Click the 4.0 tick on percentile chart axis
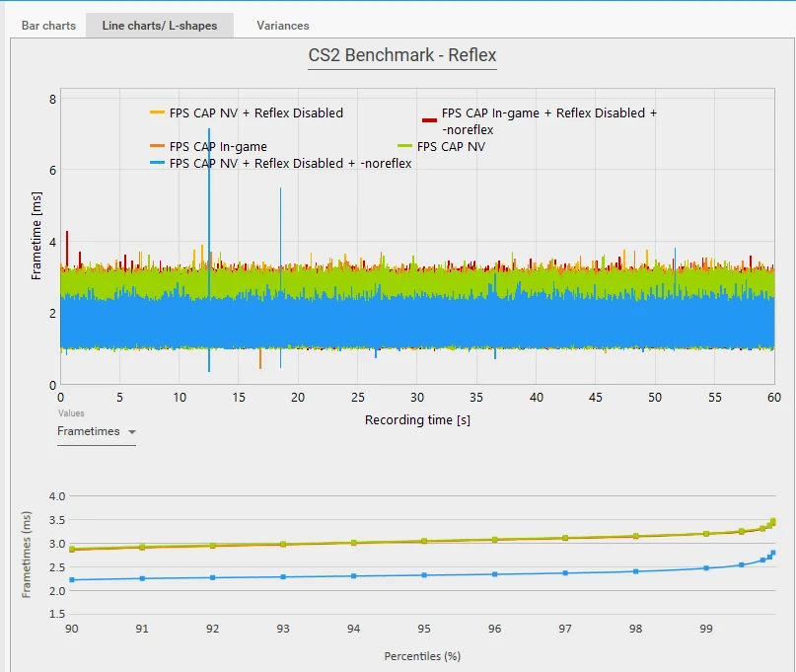Screen dimensions: 796x672 point(57,496)
